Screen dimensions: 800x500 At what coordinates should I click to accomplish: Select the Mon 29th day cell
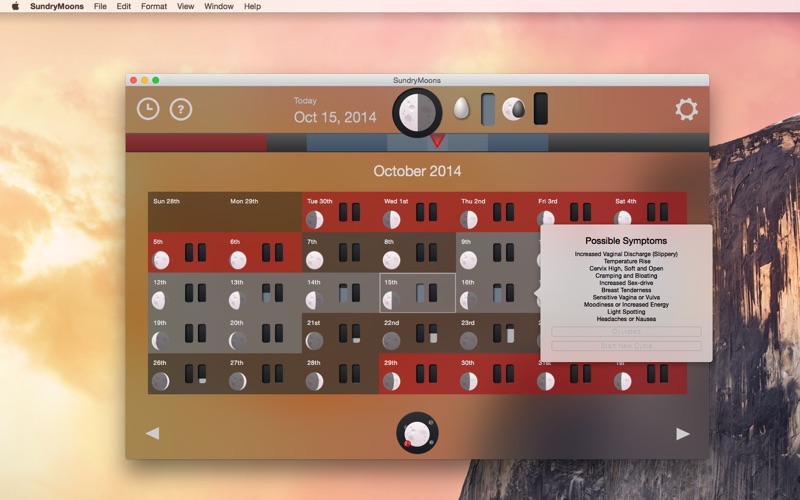pyautogui.click(x=264, y=212)
